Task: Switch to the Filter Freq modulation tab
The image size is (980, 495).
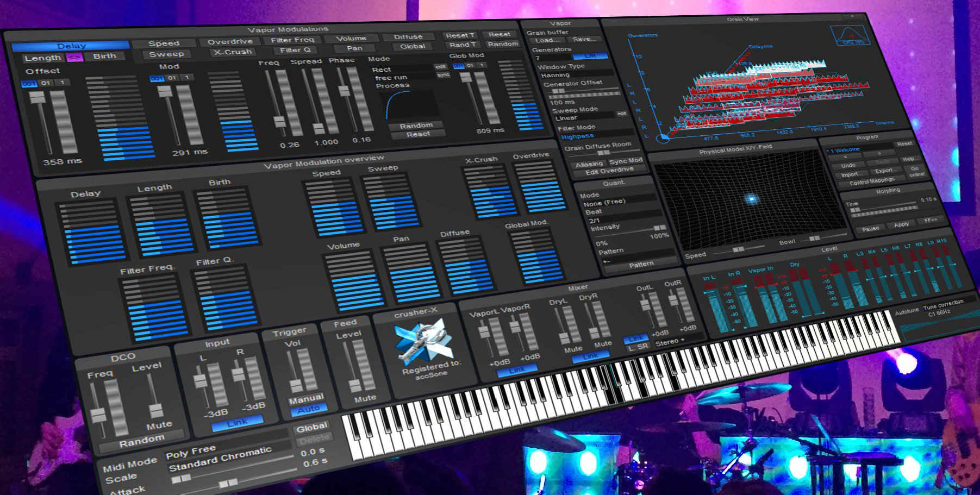Action: (292, 40)
